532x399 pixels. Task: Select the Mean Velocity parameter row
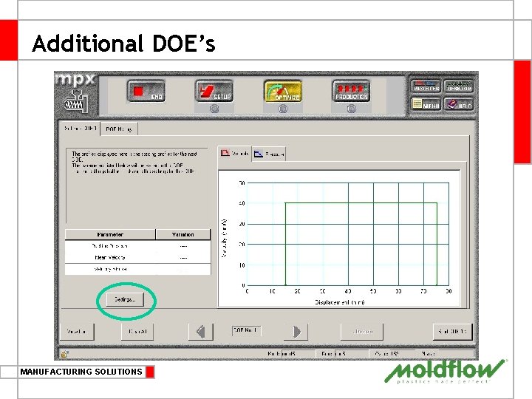[137, 258]
